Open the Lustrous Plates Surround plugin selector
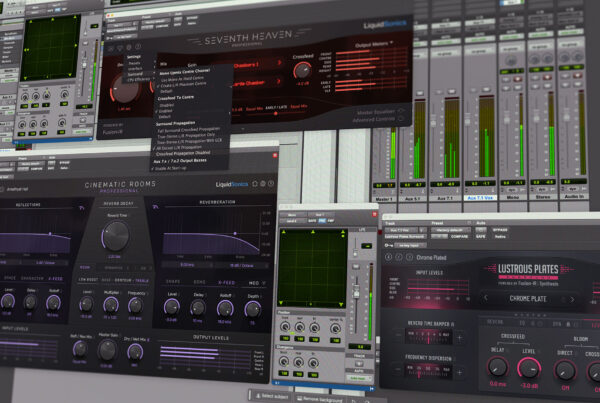Image resolution: width=600 pixels, height=403 pixels. (404, 237)
